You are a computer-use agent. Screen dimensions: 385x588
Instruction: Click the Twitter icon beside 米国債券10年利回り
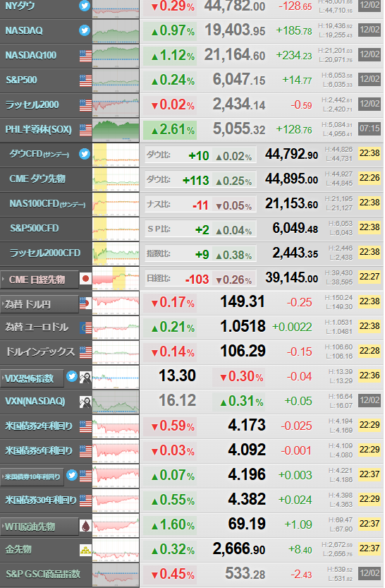[72, 475]
